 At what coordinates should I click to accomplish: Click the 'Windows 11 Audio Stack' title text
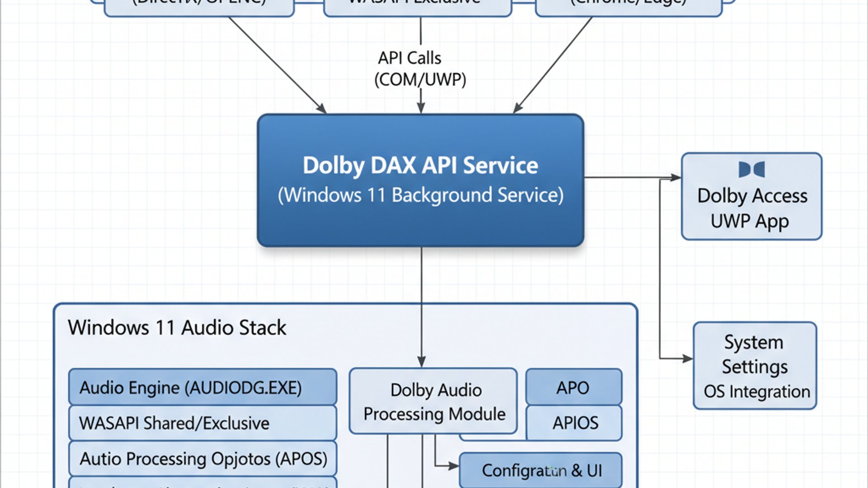pyautogui.click(x=177, y=328)
